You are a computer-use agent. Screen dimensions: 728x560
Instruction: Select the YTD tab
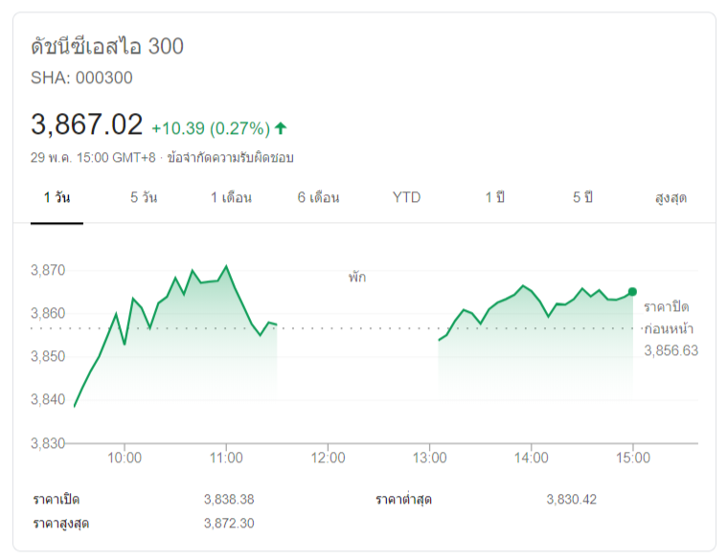406,198
